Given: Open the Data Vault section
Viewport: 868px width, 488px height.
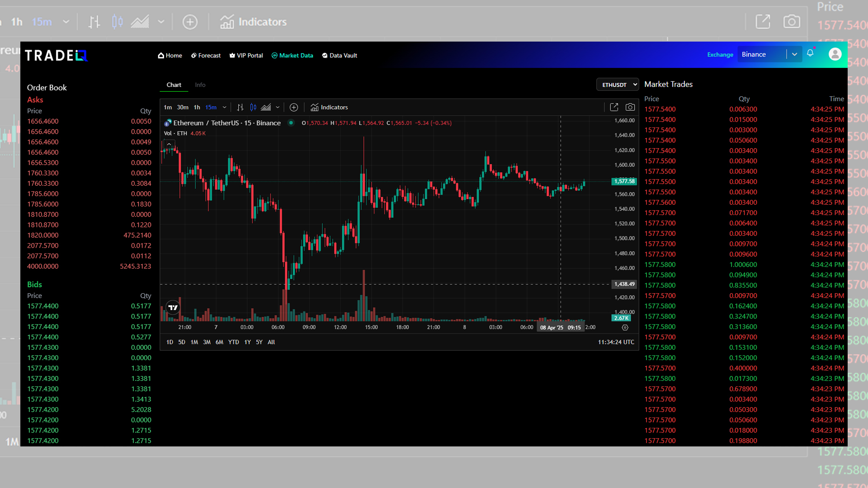Looking at the screenshot, I should coord(340,56).
